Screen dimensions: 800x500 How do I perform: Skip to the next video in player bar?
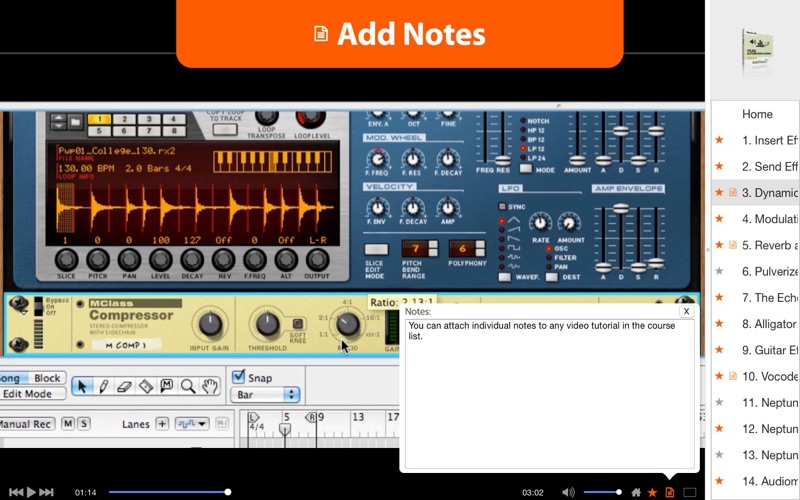[46, 492]
